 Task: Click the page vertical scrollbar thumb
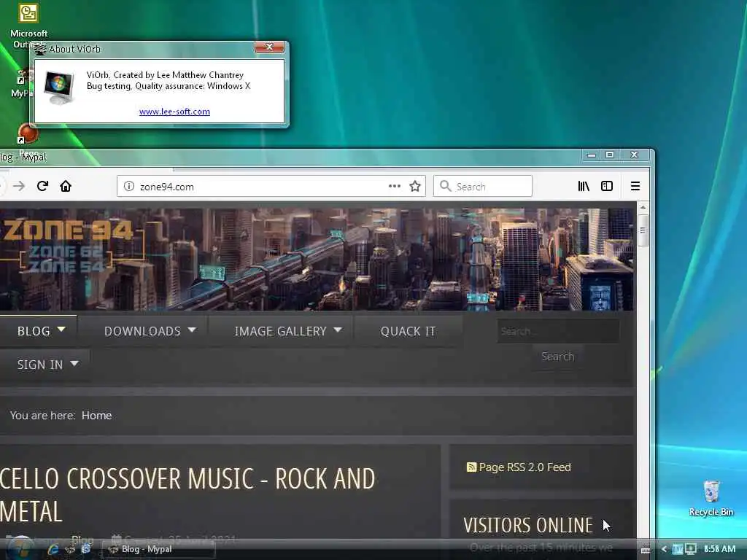tap(643, 230)
